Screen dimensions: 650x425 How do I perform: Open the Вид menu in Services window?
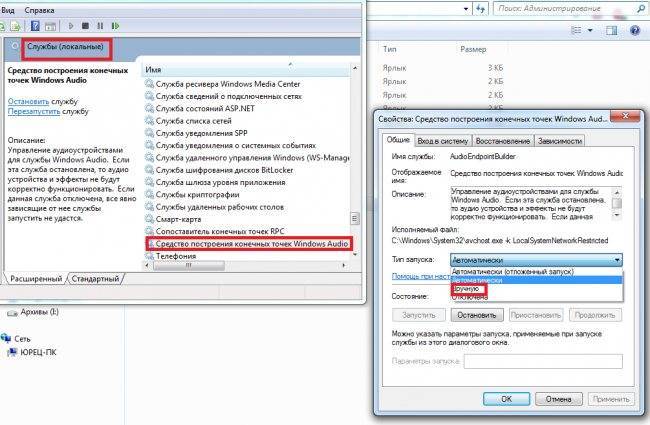[7, 10]
